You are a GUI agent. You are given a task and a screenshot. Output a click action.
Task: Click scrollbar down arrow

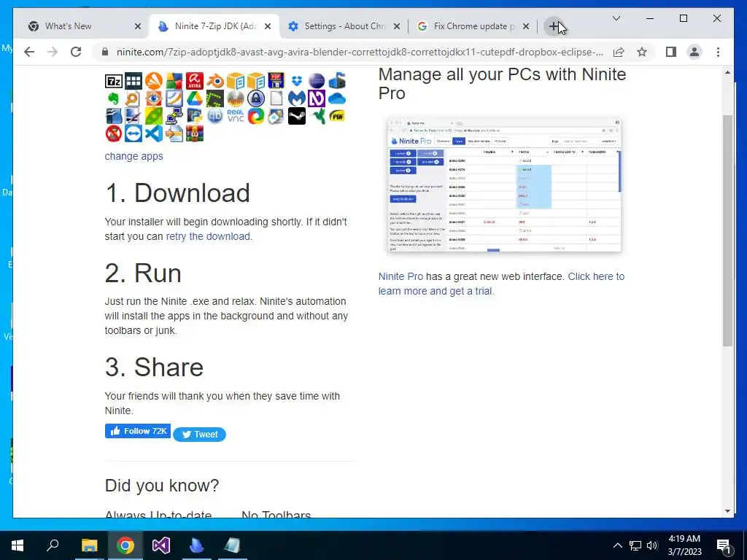pyautogui.click(x=727, y=511)
